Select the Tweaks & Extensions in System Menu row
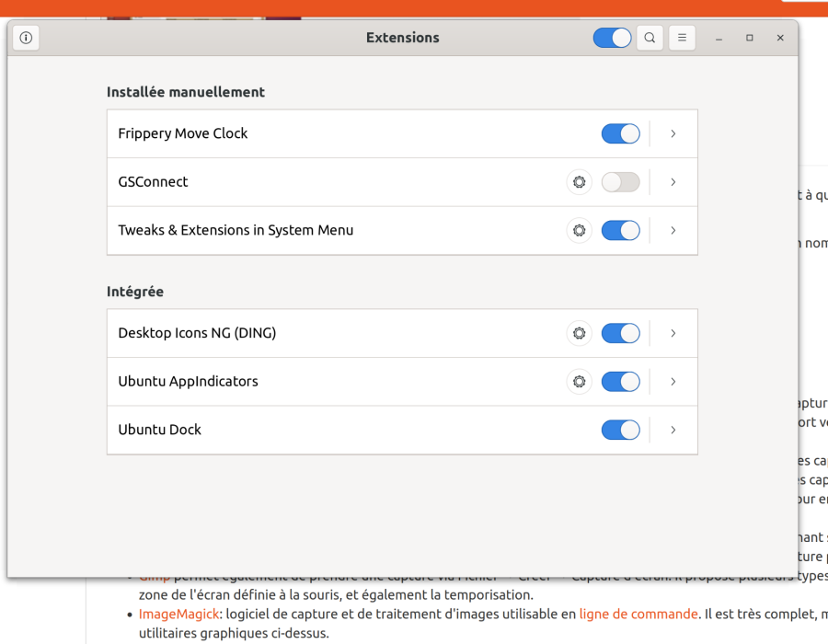The height and width of the screenshot is (644, 828). (402, 231)
